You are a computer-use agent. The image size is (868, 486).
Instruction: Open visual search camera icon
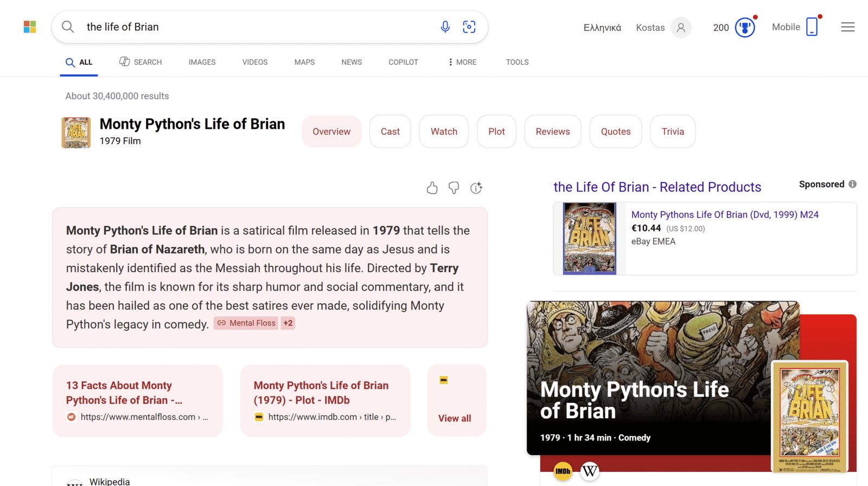click(x=469, y=27)
